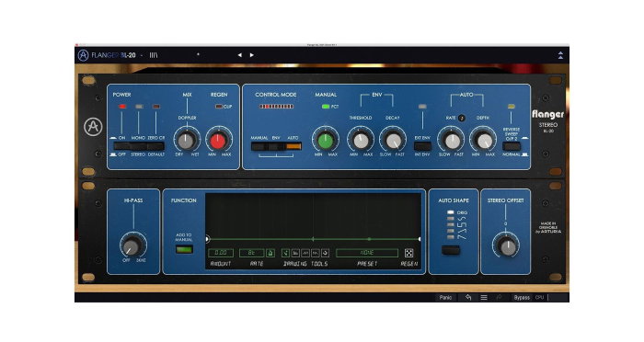Click the Panic button
The width and height of the screenshot is (644, 342).
tap(445, 297)
